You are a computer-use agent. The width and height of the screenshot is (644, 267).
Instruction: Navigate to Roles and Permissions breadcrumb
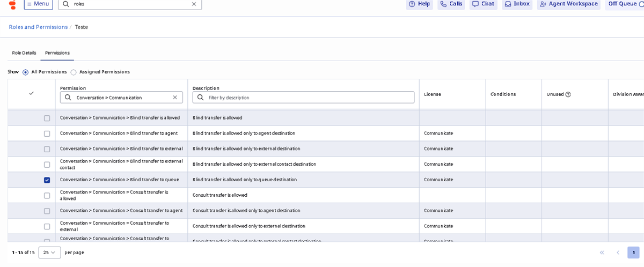38,27
